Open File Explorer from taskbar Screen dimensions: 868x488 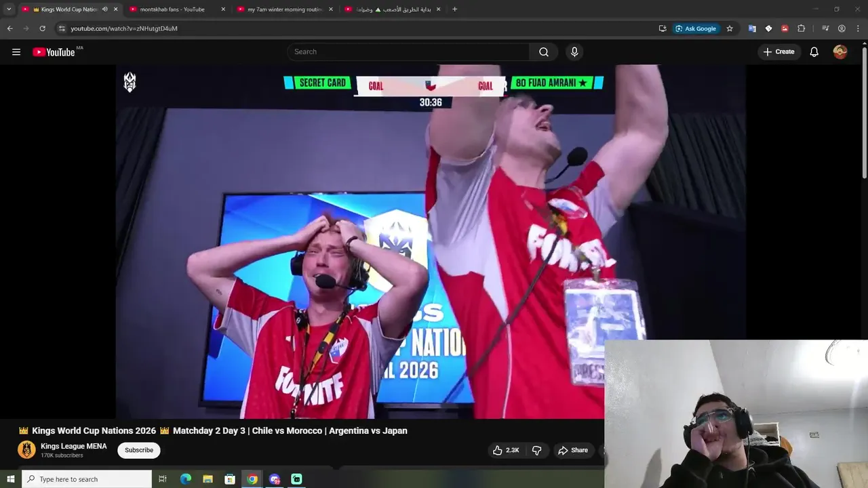(208, 479)
